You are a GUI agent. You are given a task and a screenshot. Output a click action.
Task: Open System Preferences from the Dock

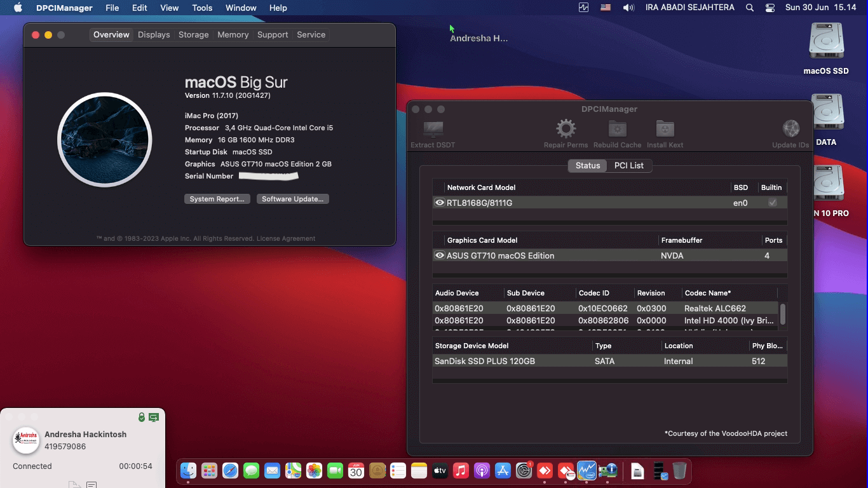coord(524,471)
